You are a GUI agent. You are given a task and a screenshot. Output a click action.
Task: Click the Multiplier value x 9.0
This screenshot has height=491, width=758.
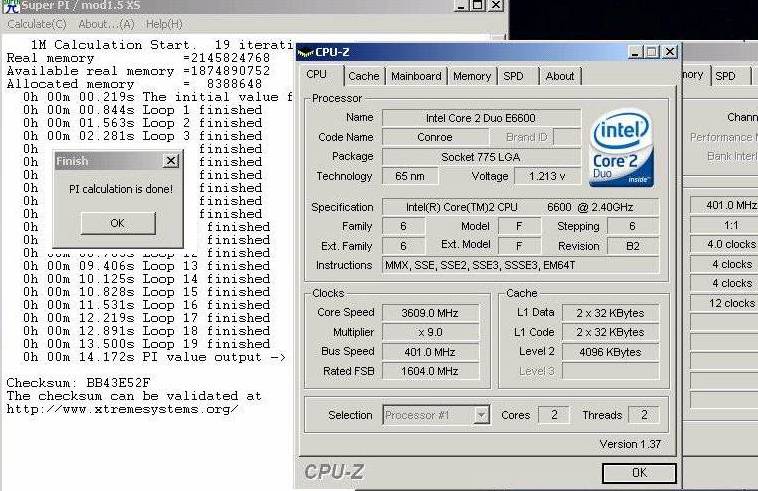[x=430, y=332]
